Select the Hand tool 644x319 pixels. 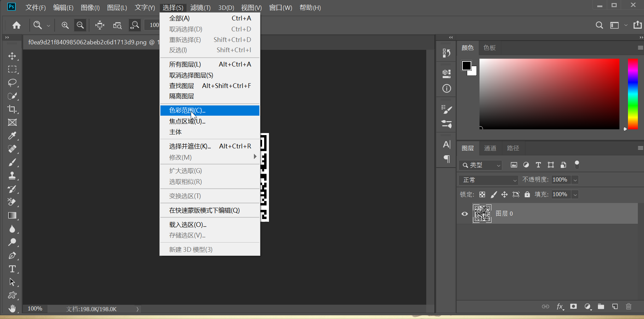[12, 308]
